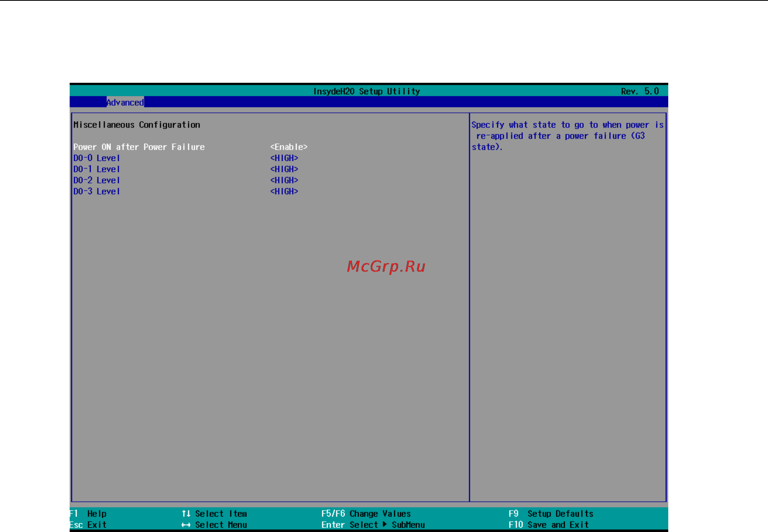Select the DO-0 Level setting
This screenshot has height=532, width=768.
pos(97,158)
